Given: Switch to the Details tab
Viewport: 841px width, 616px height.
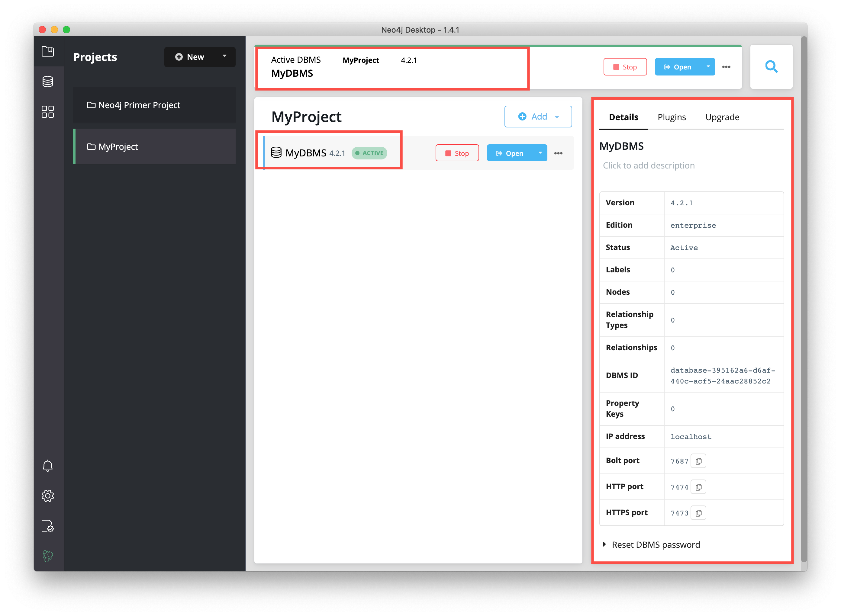Looking at the screenshot, I should (623, 117).
